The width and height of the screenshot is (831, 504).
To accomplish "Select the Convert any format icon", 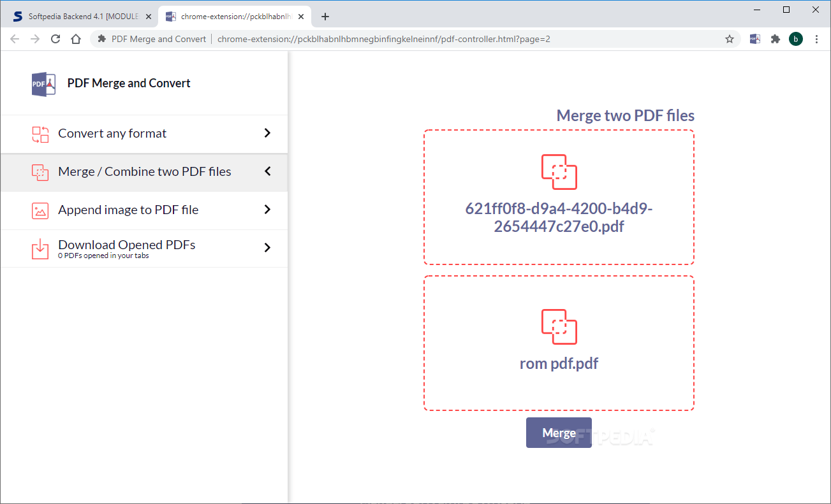I will pos(40,134).
